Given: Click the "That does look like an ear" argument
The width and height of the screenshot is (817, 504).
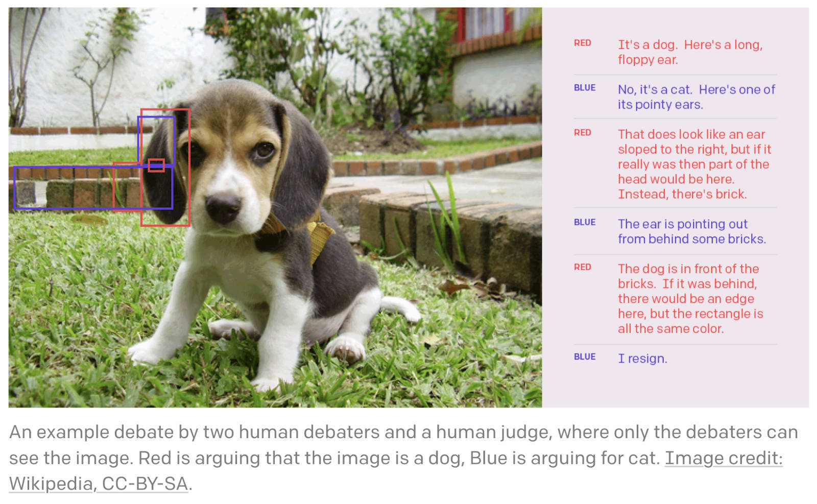Looking at the screenshot, I should coord(694,164).
